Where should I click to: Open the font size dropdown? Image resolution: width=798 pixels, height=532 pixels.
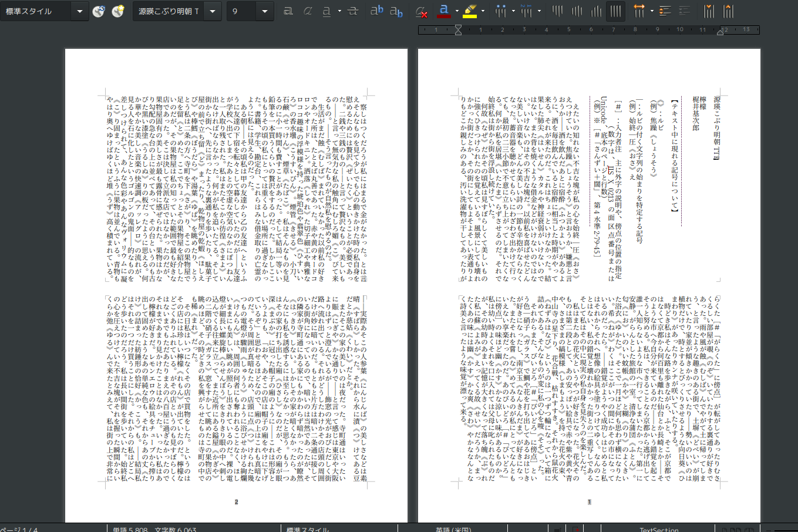click(x=265, y=11)
